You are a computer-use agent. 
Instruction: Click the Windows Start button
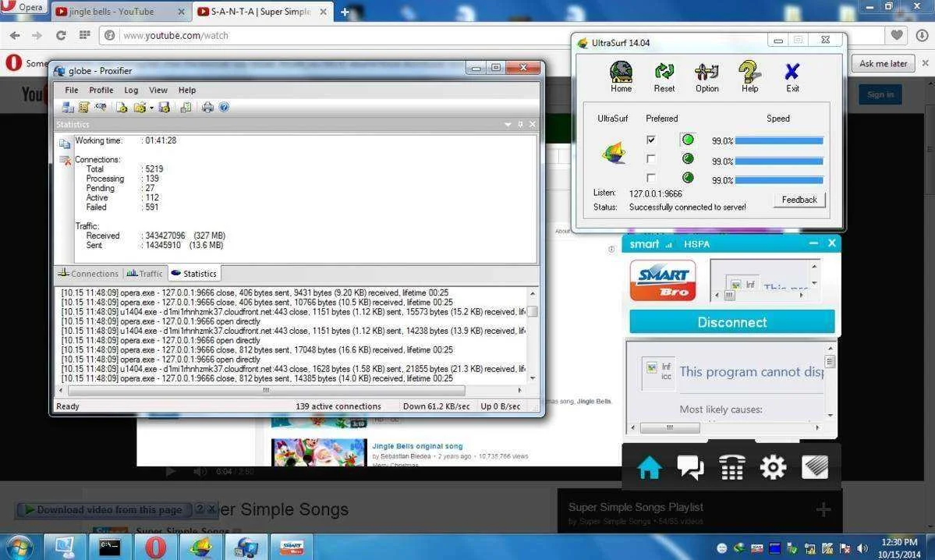[x=19, y=547]
